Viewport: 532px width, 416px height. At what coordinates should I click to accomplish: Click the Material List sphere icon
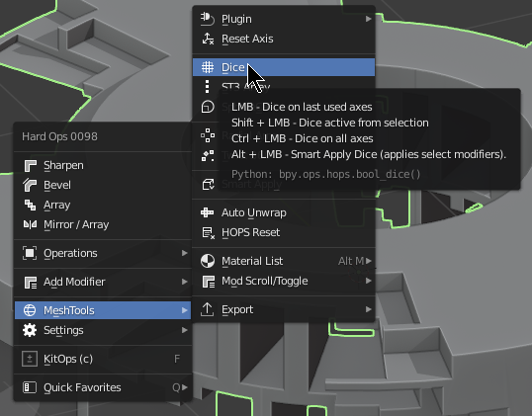coord(208,261)
